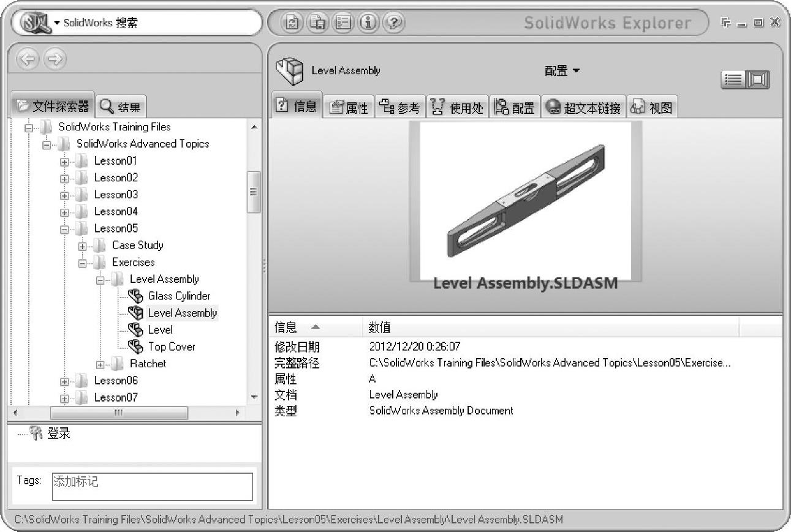Select the Top Cover part icon in tree
Viewport: 791px width, 532px height.
coord(136,347)
